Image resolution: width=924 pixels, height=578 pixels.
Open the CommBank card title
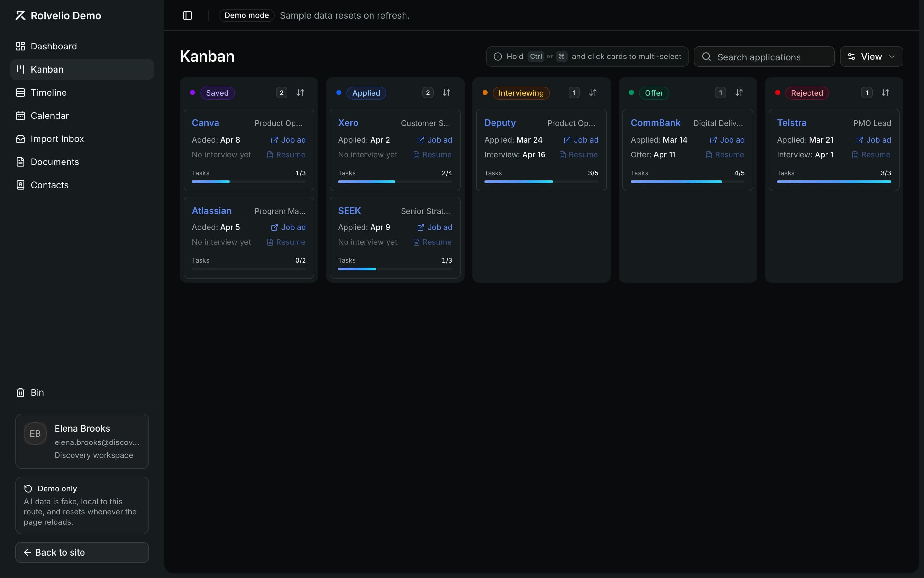click(x=655, y=123)
